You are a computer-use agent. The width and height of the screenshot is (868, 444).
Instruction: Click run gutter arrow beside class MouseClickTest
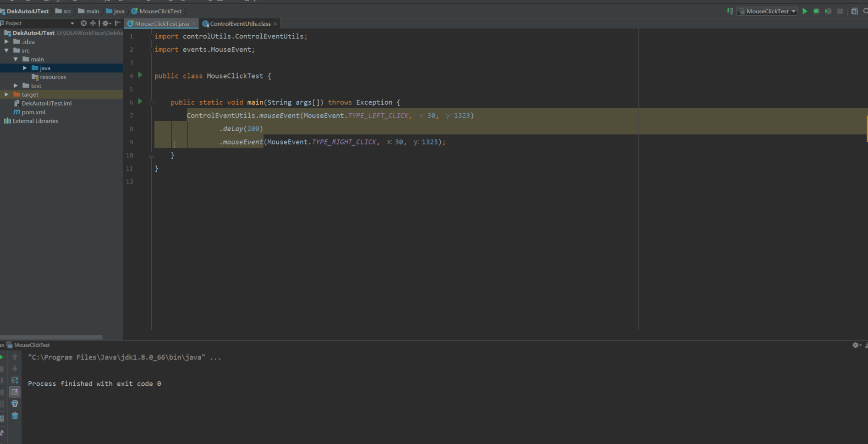140,75
